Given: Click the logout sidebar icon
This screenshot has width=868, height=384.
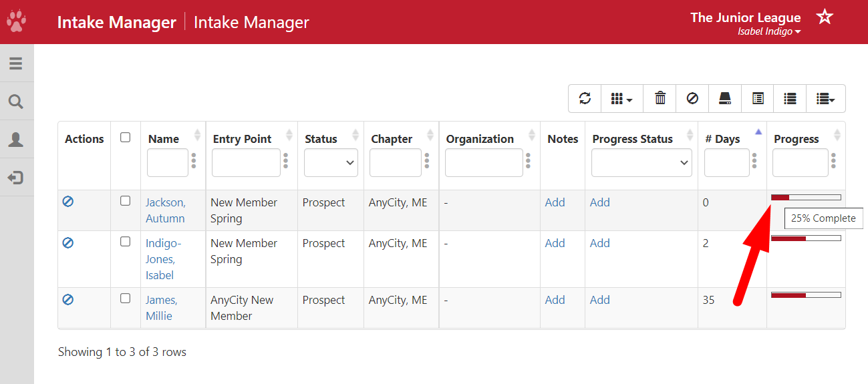Looking at the screenshot, I should [x=16, y=178].
